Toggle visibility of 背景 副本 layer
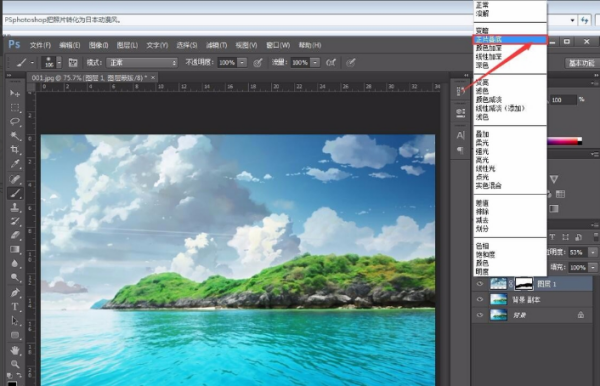Screen dimensions: 600x386 pyautogui.click(x=479, y=300)
